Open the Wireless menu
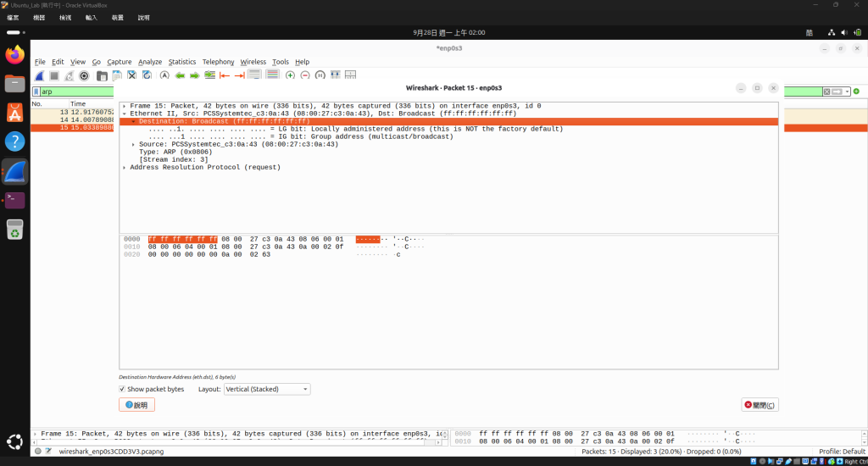868x466 pixels. pos(253,62)
